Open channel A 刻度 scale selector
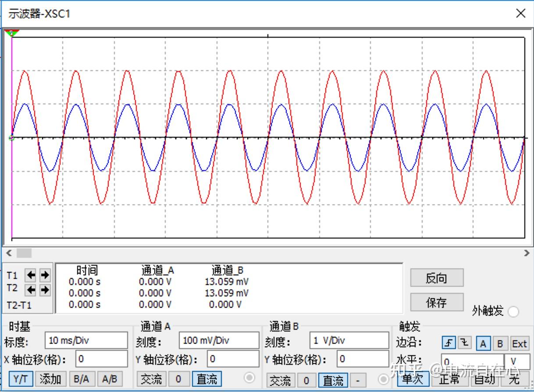The width and height of the screenshot is (534, 392). click(x=219, y=340)
